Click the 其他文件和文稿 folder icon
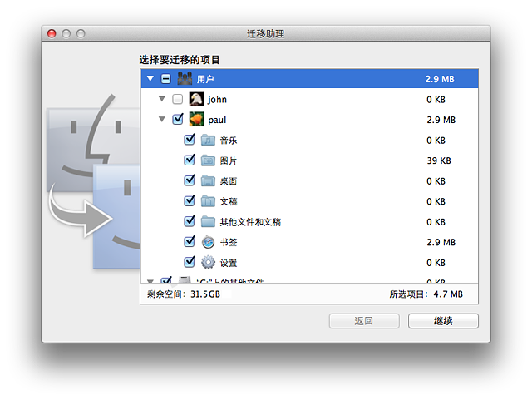 pos(208,221)
